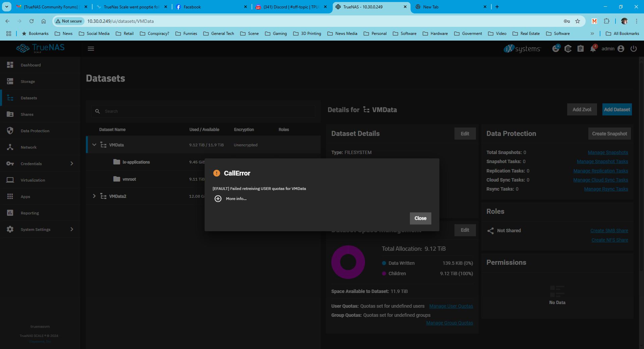This screenshot has height=349, width=644.
Task: Select the vmroot dataset row
Action: (203, 179)
